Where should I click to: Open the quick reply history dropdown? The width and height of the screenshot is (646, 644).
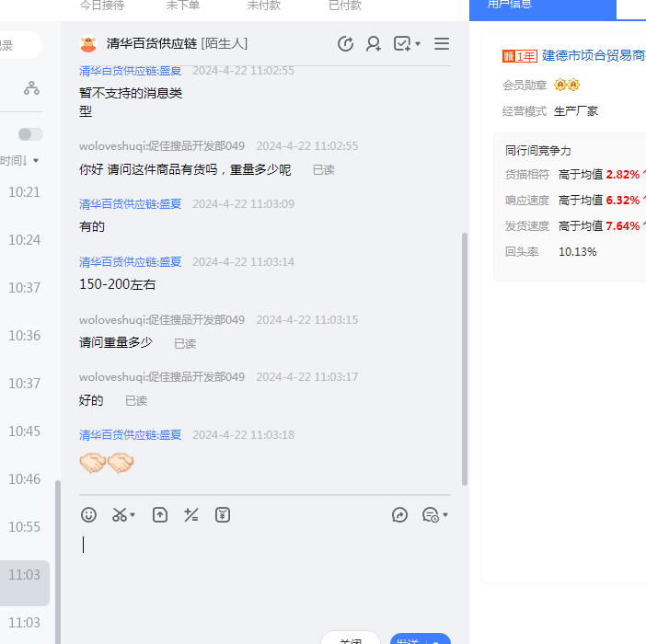pos(434,515)
